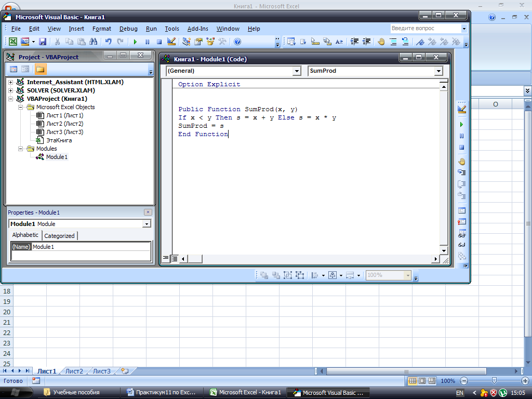
Task: Click hand Toggle Breakpoint in Debug toolbar
Action: pyautogui.click(x=462, y=162)
